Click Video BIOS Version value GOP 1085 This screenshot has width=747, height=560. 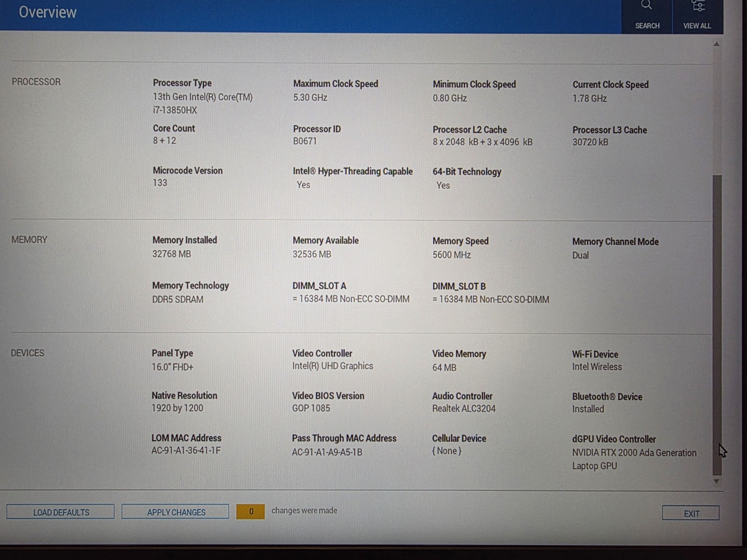click(311, 408)
